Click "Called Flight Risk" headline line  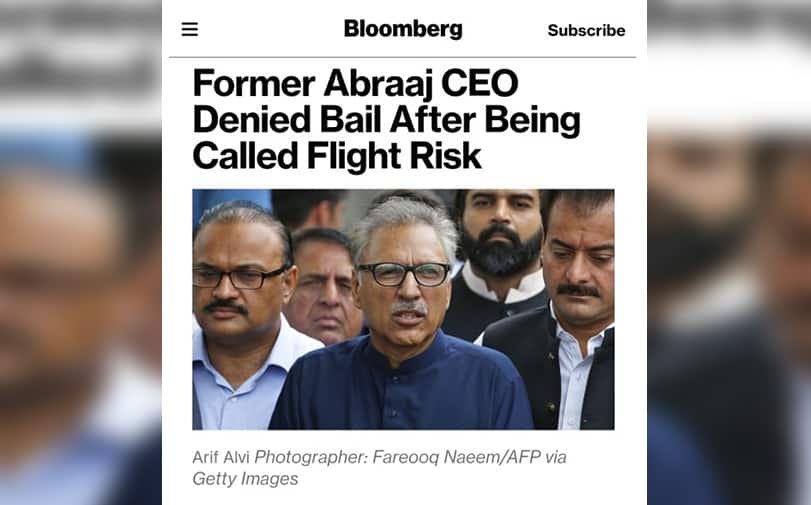[x=337, y=156]
